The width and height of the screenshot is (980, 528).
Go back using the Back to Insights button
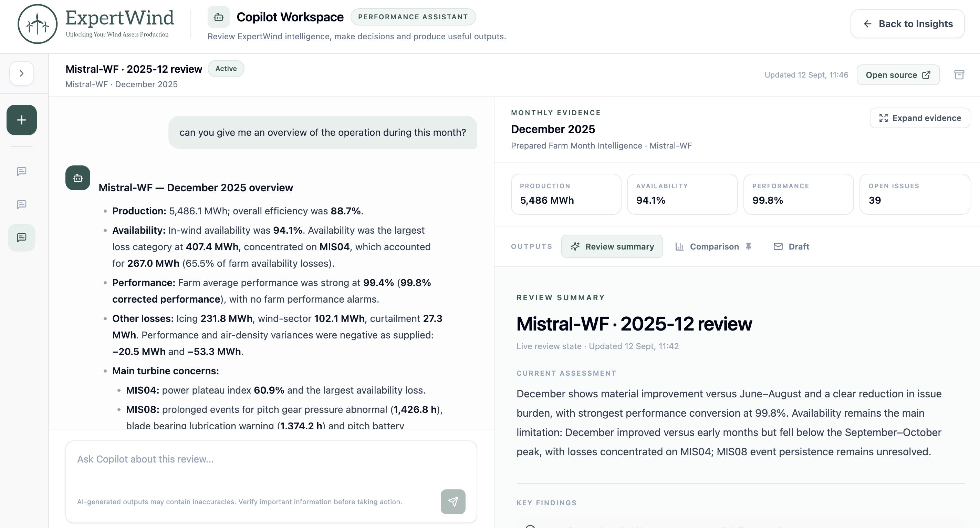coord(907,24)
